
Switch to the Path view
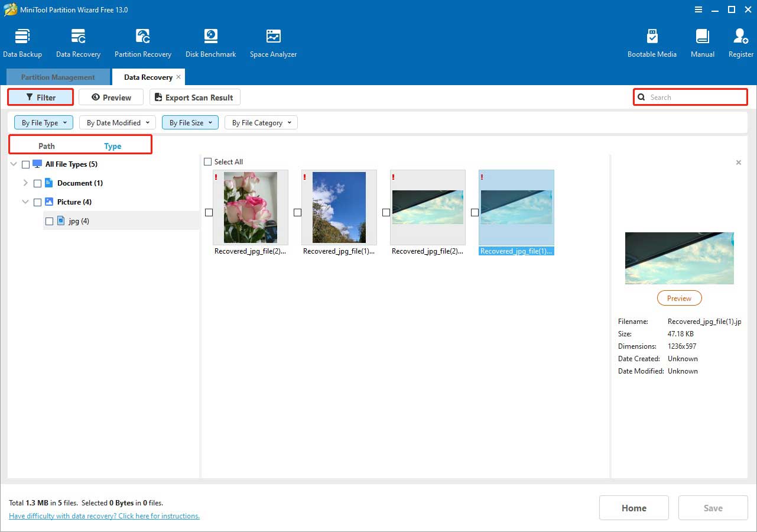pos(46,145)
